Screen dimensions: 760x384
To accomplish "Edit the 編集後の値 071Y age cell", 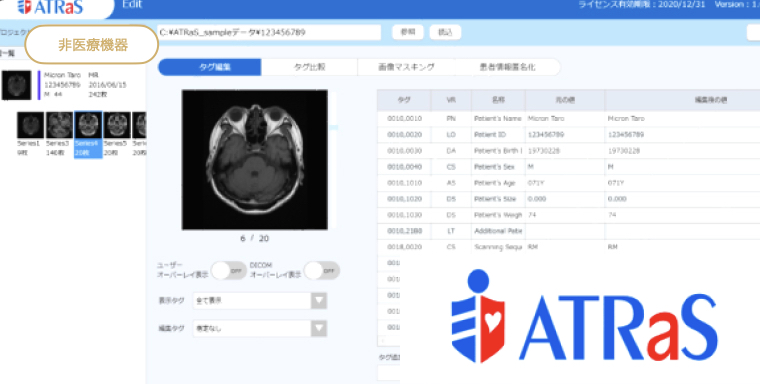I will point(682,183).
